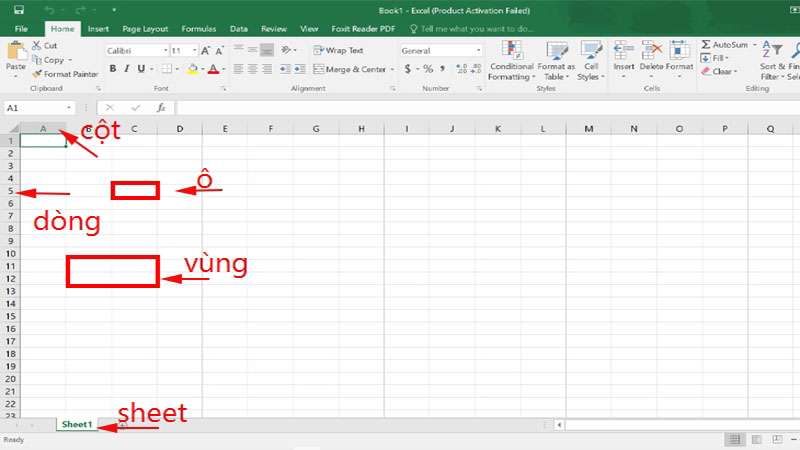This screenshot has height=450, width=800.
Task: Click Format cells button
Action: [x=680, y=59]
